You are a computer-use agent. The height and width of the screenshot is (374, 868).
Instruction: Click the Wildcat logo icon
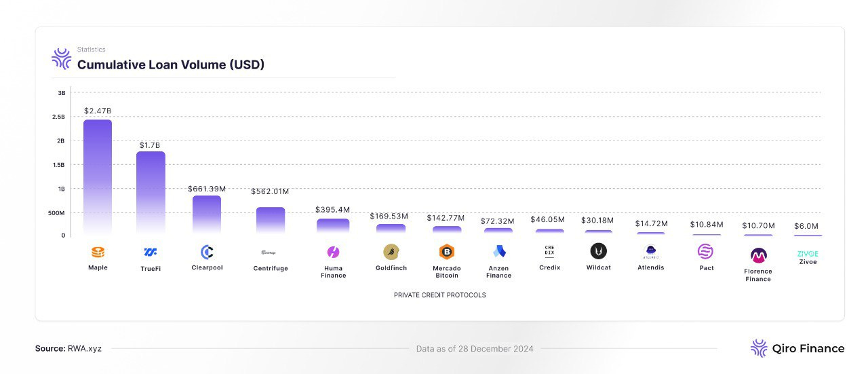tap(598, 252)
